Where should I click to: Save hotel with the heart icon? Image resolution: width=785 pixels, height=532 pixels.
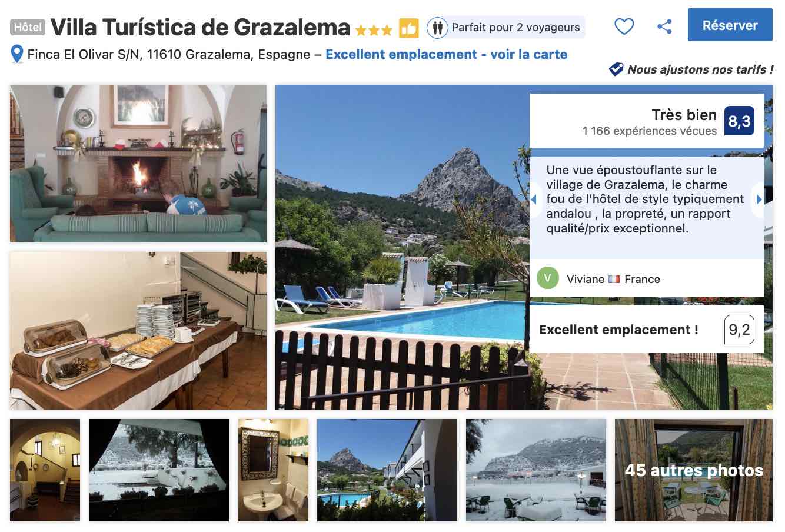pyautogui.click(x=624, y=26)
